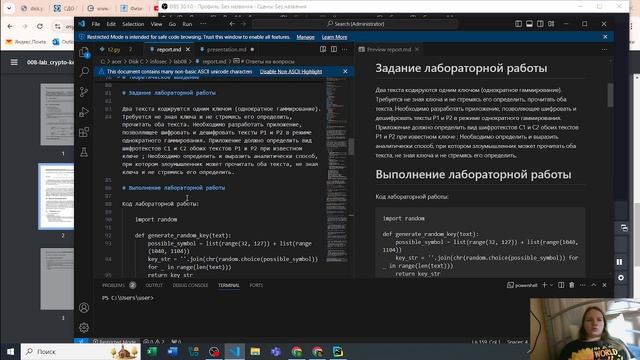Switch to the presentation.md tab
The width and height of the screenshot is (640, 360).
(227, 49)
